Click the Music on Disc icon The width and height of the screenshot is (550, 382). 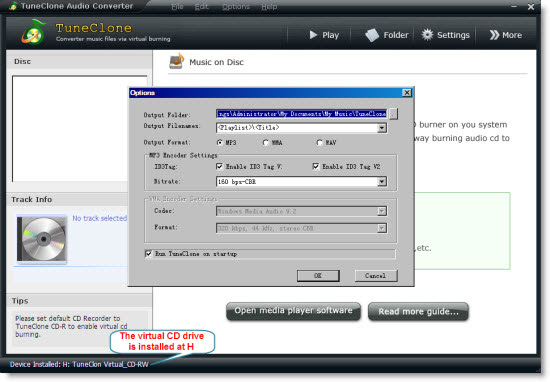(x=177, y=61)
